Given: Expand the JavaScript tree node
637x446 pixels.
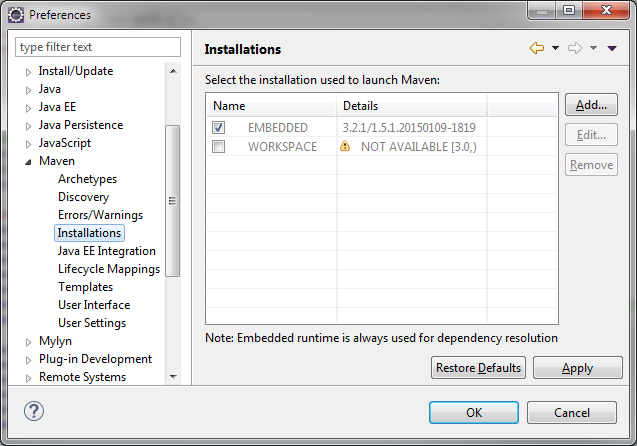Looking at the screenshot, I should [28, 144].
